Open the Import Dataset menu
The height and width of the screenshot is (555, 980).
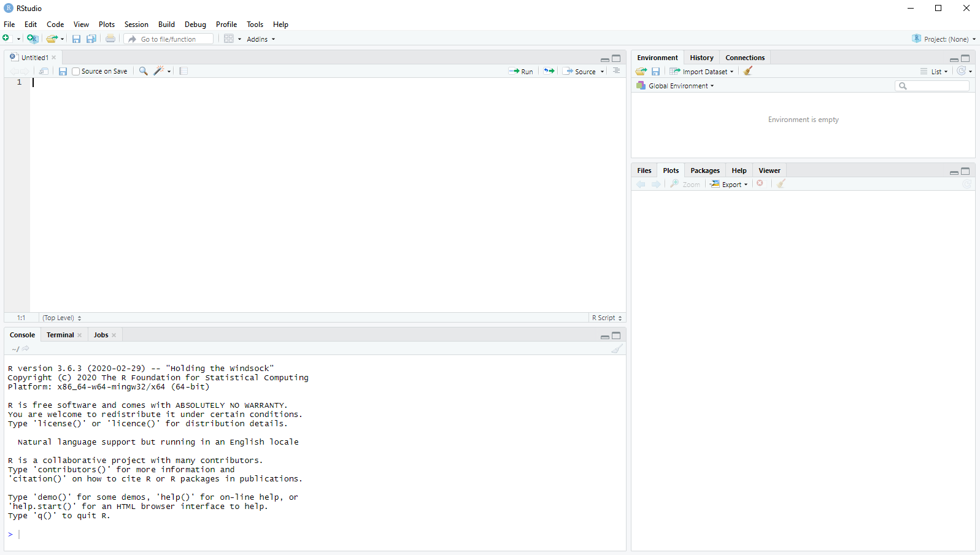pos(701,71)
